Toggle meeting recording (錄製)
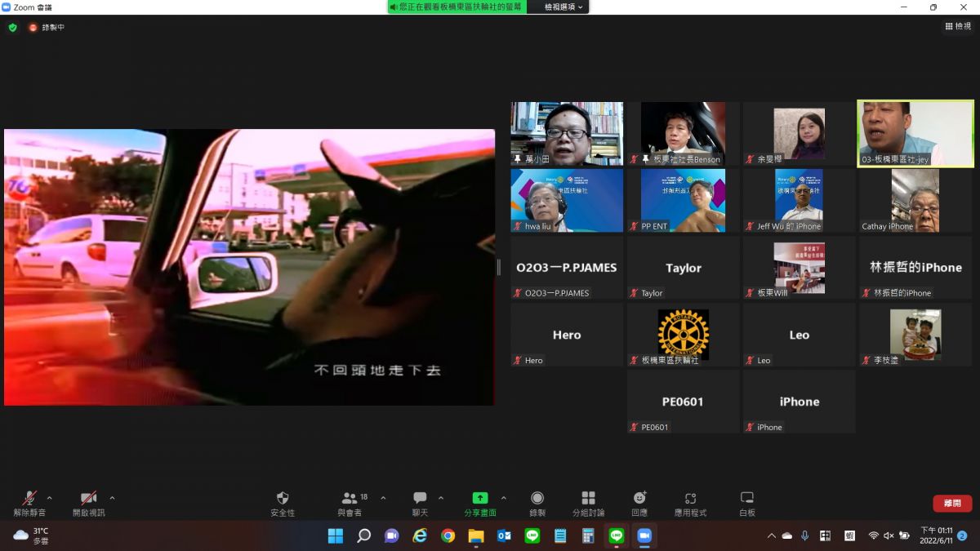This screenshot has width=980, height=551. point(537,504)
